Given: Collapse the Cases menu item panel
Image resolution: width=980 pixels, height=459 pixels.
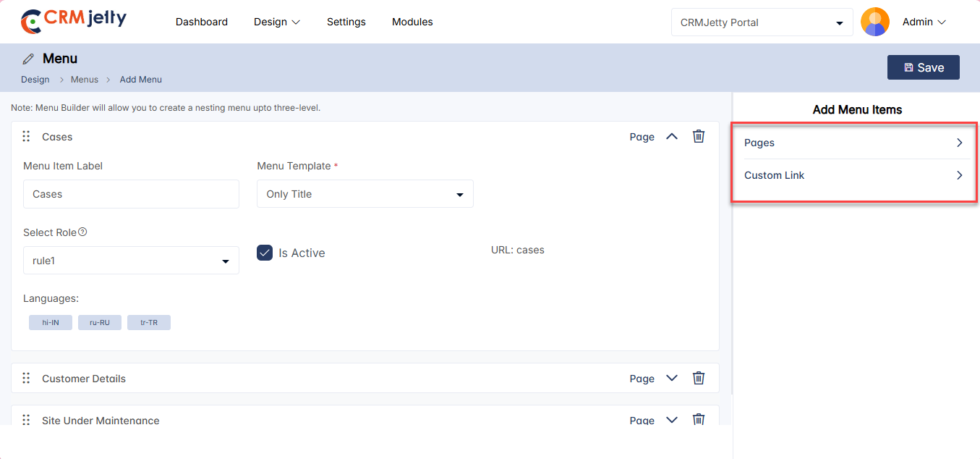Looking at the screenshot, I should pos(671,136).
